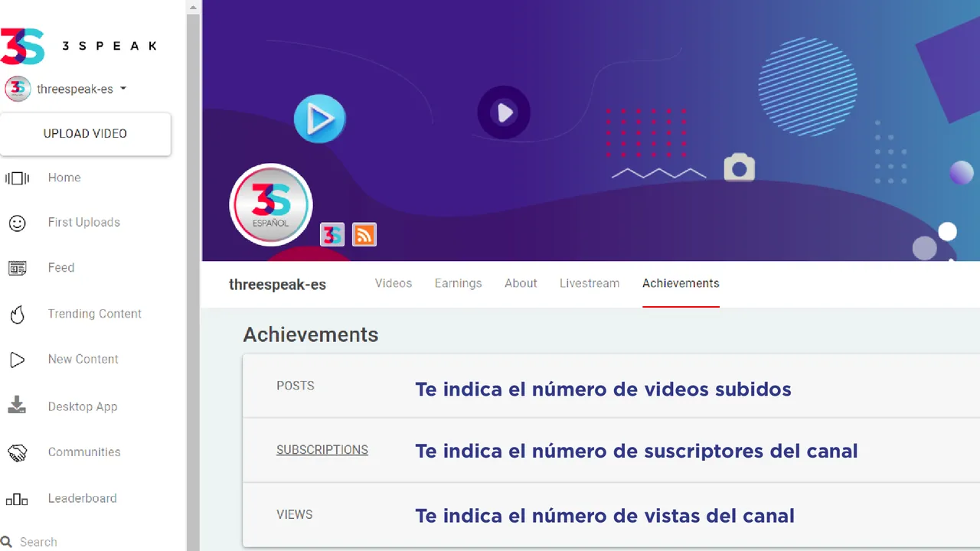Switch to the Livestream tab
The height and width of the screenshot is (551, 980).
coord(590,283)
